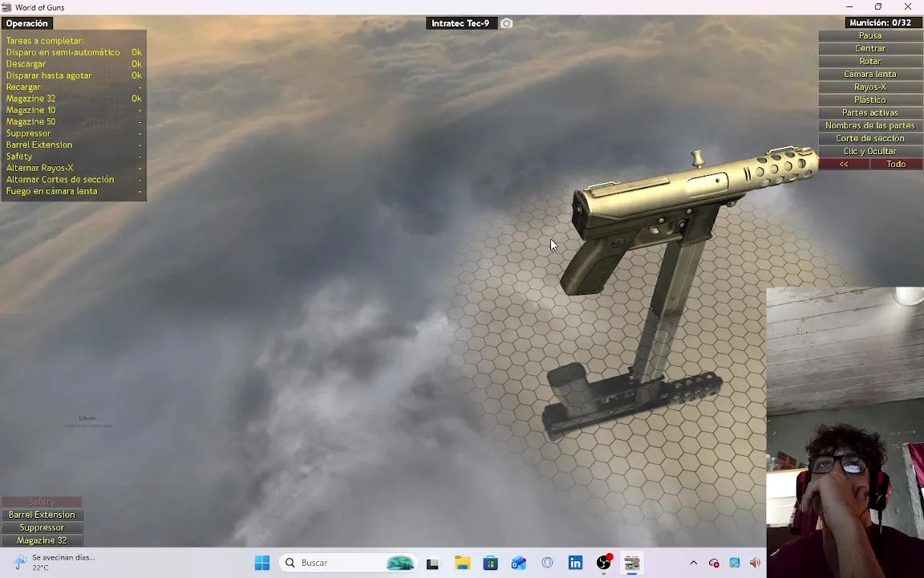This screenshot has width=924, height=578.
Task: Click the Buscar taskbar search field
Action: (347, 563)
